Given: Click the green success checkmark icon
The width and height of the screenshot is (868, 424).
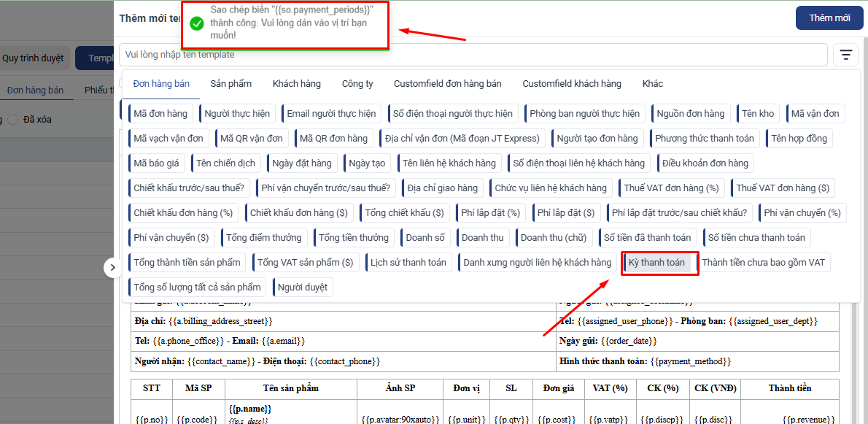Looking at the screenshot, I should tap(196, 24).
